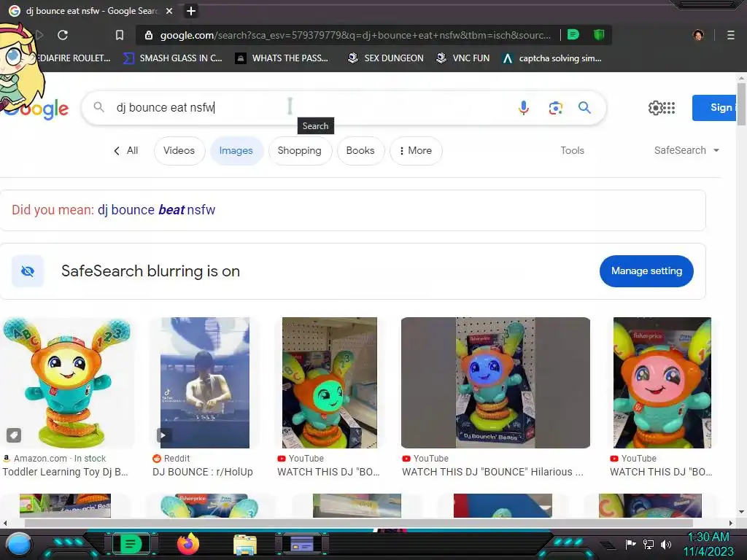
Task: Open the MEDIAFIRE ROULET... bookmark
Action: (x=74, y=58)
